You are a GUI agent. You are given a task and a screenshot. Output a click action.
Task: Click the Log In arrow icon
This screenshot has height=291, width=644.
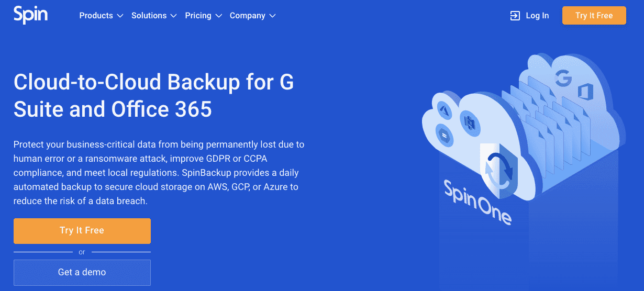coord(515,16)
